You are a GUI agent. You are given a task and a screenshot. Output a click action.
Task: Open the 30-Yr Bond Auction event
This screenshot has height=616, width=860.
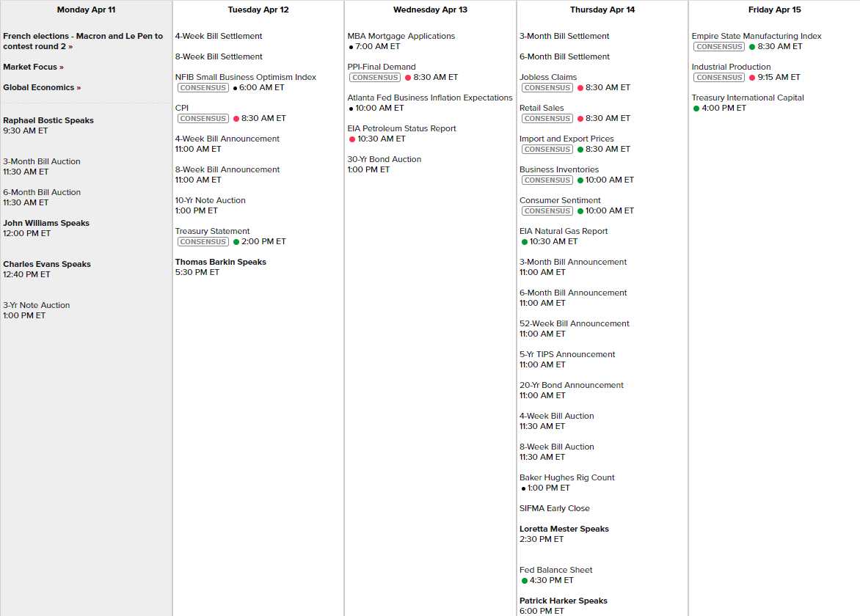(x=384, y=159)
